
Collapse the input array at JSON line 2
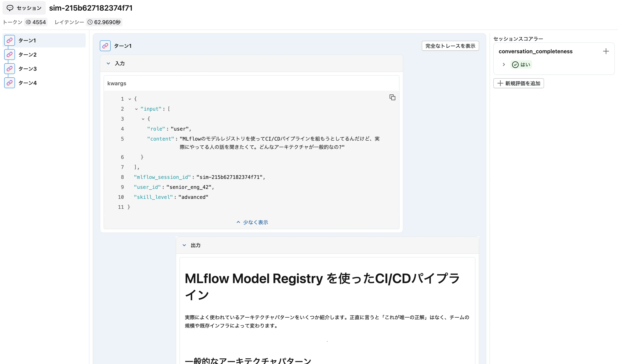click(136, 109)
